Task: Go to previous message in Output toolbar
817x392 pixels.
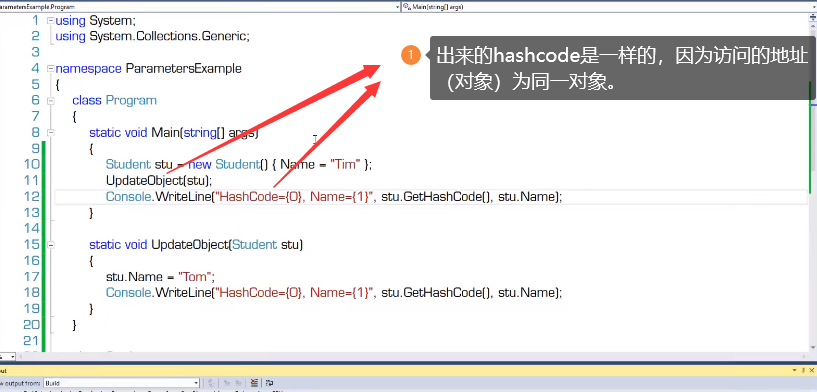Action: tap(227, 383)
